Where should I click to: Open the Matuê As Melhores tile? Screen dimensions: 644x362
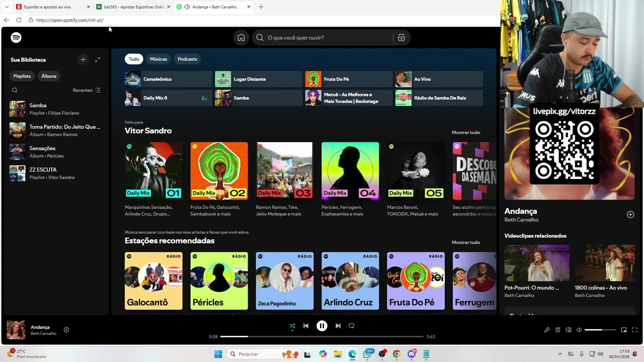coord(349,98)
